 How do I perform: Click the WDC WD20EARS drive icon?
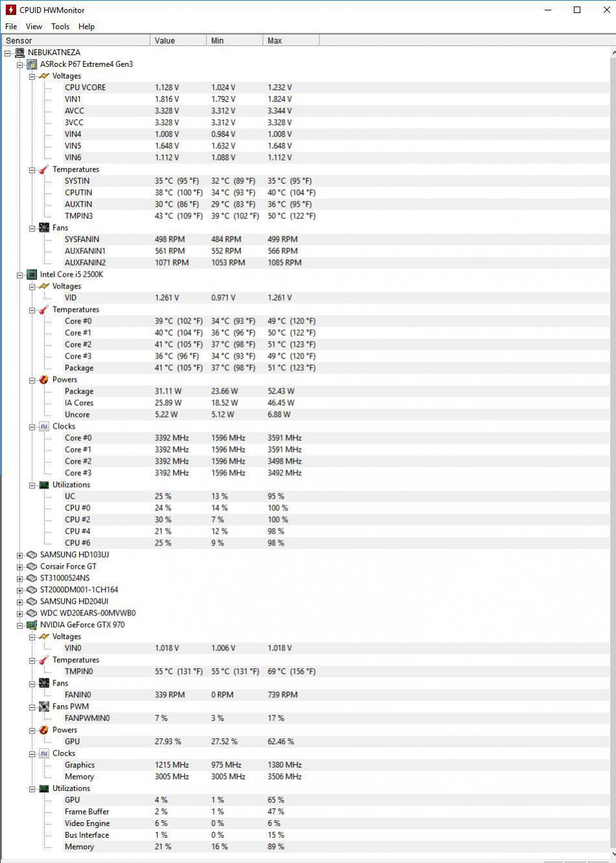click(32, 614)
